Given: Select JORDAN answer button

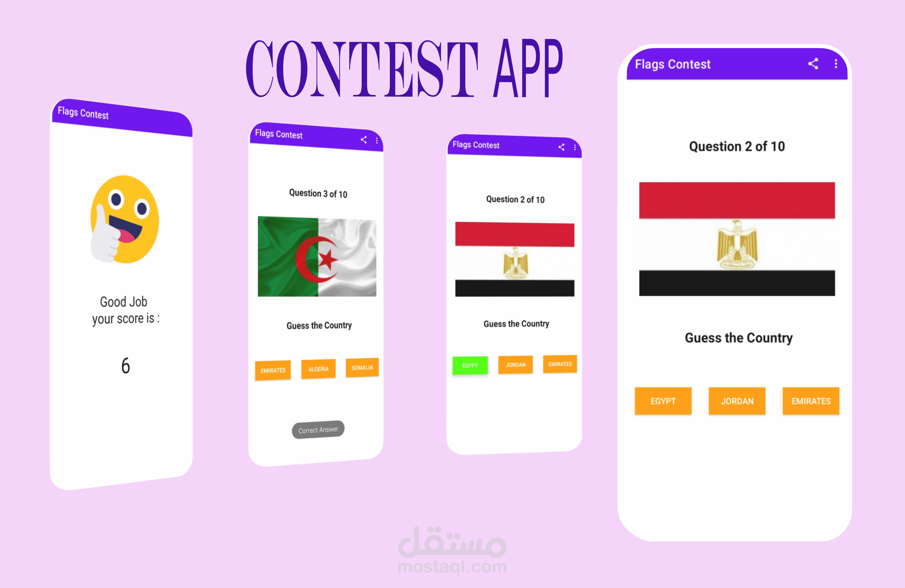Looking at the screenshot, I should pyautogui.click(x=737, y=401).
